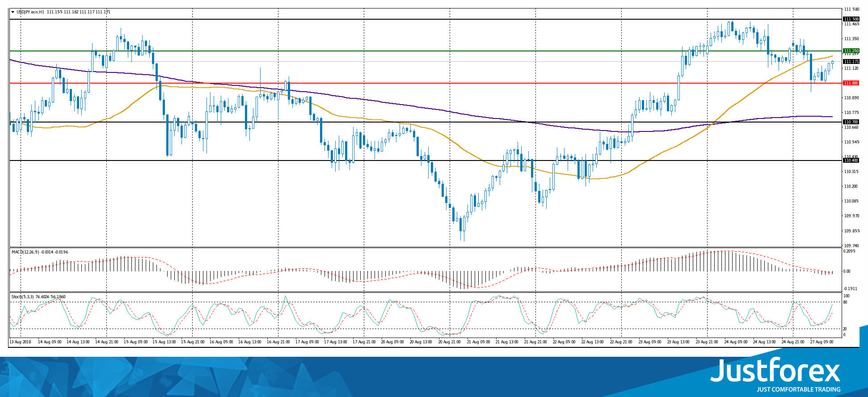
Task: Click the 110.315 value on the price axis
Action: point(851,172)
